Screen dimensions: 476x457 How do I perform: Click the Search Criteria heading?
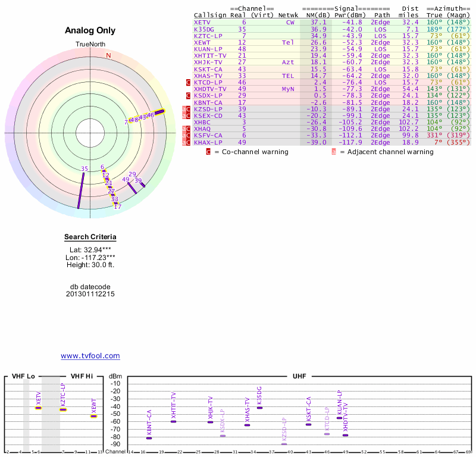tap(90, 237)
